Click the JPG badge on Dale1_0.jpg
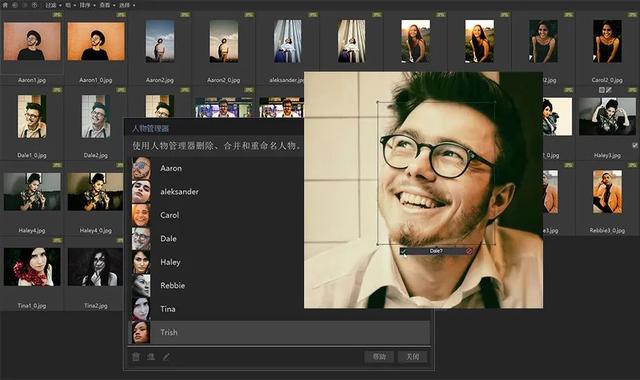The image size is (640, 380). tap(57, 90)
